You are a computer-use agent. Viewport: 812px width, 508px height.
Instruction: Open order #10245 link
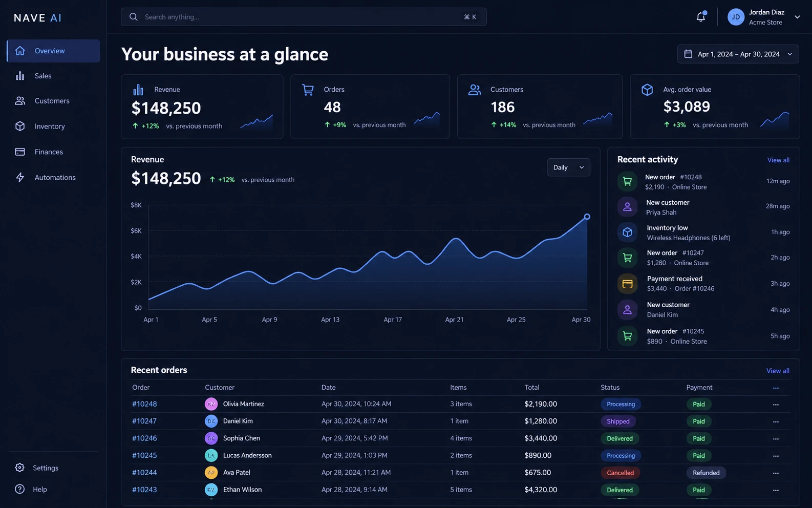144,456
